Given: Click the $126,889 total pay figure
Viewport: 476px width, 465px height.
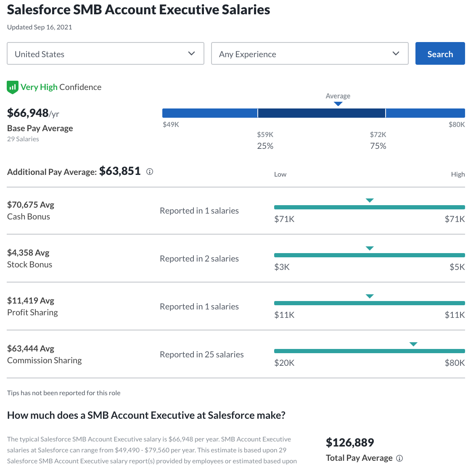Looking at the screenshot, I should [x=350, y=443].
